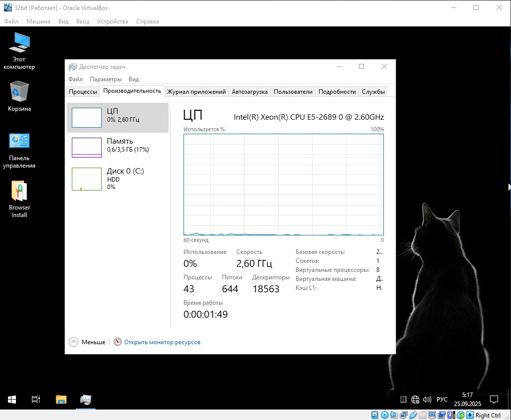
Task: Open Task Manager Вид menu
Action: 133,79
